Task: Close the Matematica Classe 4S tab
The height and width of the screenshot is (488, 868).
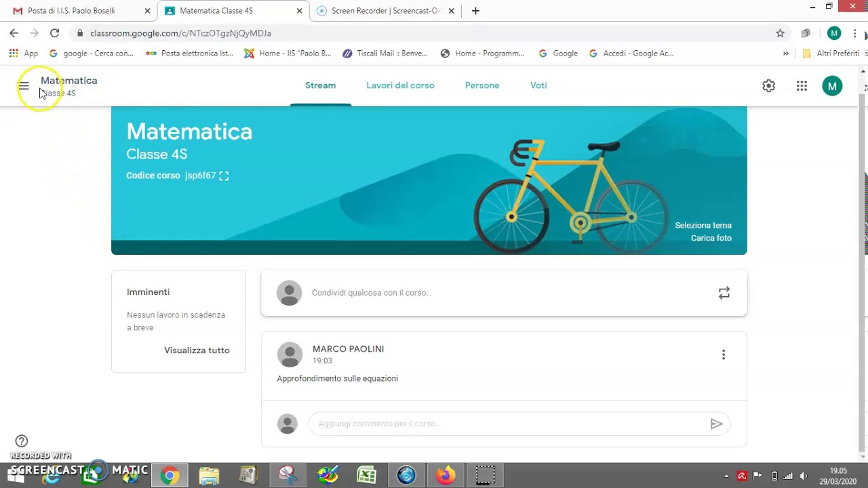Action: 299,11
